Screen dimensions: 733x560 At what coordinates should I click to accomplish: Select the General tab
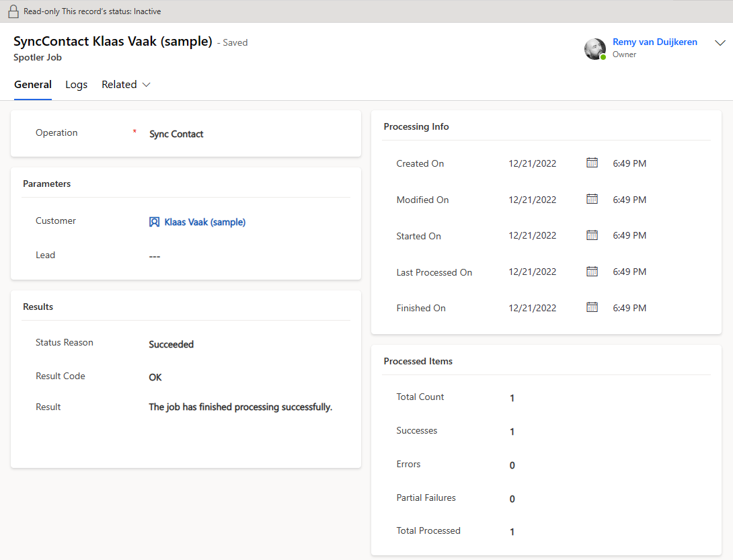tap(32, 85)
